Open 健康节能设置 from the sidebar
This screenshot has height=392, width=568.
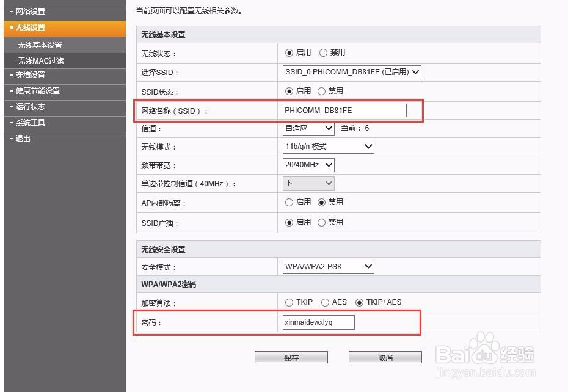pyautogui.click(x=34, y=92)
